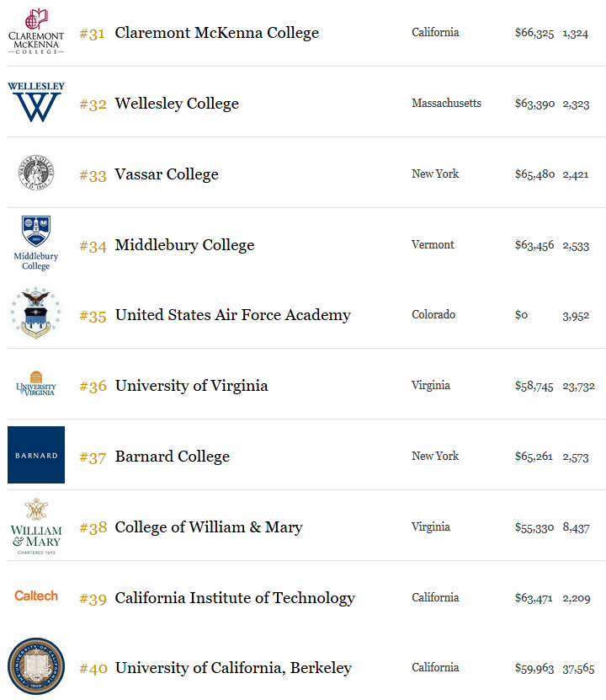The width and height of the screenshot is (606, 700).
Task: Click Barnard College name
Action: pyautogui.click(x=173, y=457)
